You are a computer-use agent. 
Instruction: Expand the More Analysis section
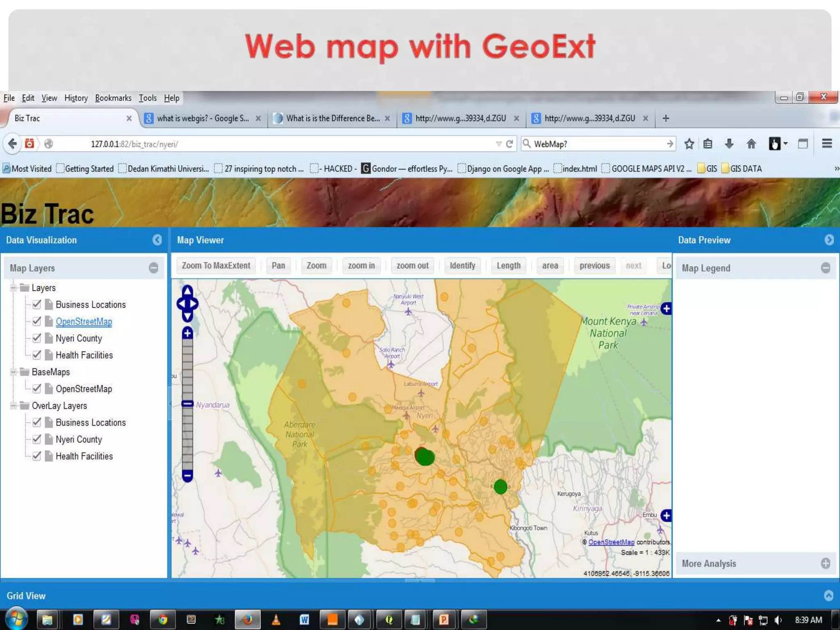tap(826, 564)
